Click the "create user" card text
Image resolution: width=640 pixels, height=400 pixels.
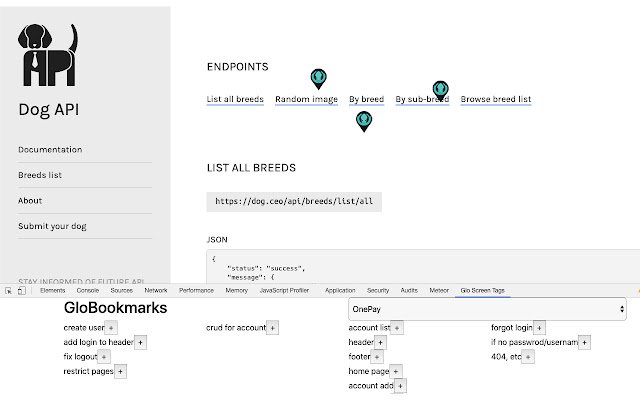coord(84,328)
